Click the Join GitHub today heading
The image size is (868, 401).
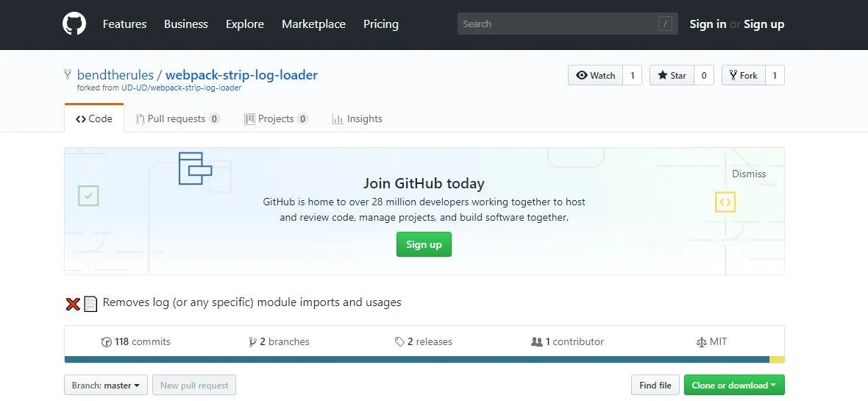424,183
